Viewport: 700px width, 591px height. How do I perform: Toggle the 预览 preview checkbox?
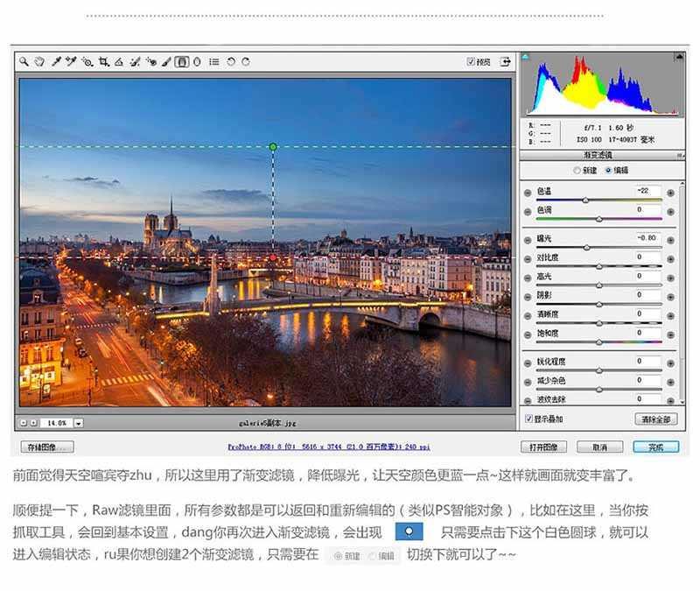[471, 62]
